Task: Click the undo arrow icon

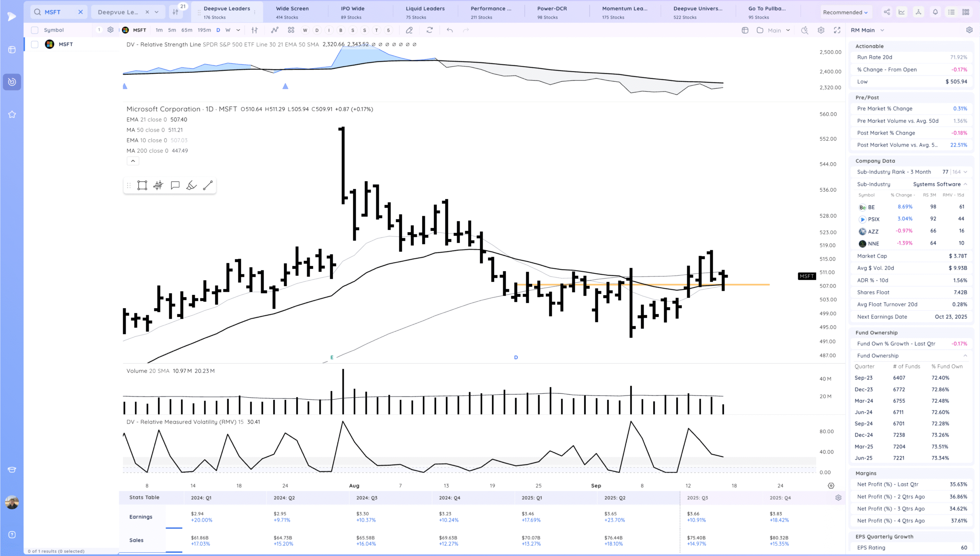Action: [450, 30]
